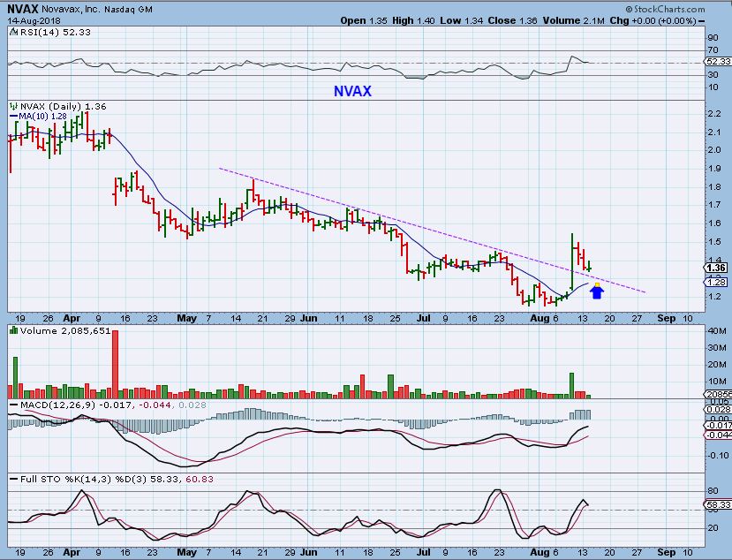Click the -0.10 label on the MACD axis
The width and height of the screenshot is (732, 560).
click(718, 456)
